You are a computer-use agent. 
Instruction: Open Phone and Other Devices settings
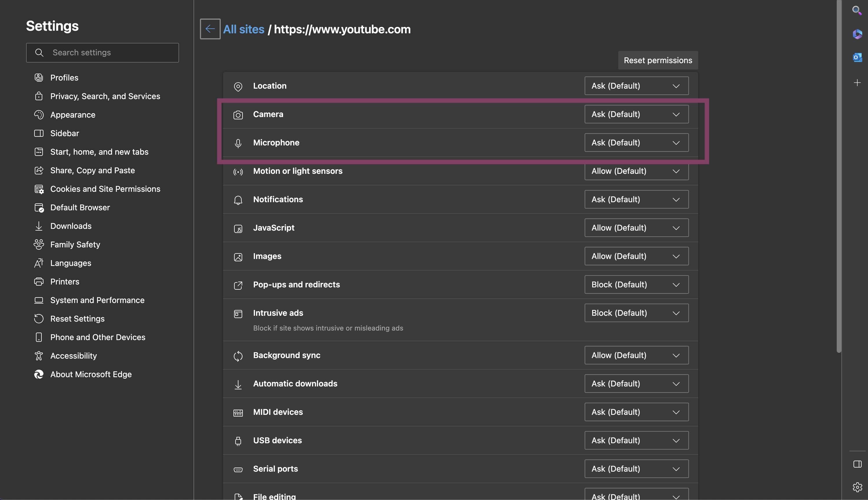(98, 337)
